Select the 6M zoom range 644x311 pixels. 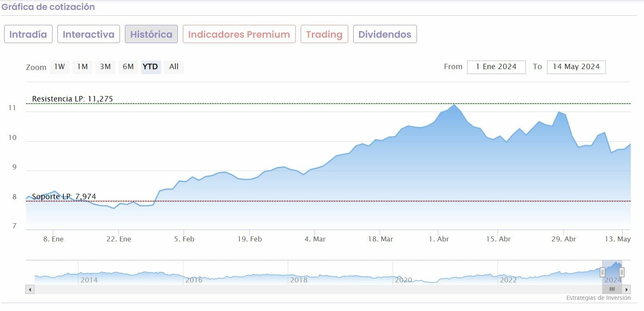coord(128,67)
